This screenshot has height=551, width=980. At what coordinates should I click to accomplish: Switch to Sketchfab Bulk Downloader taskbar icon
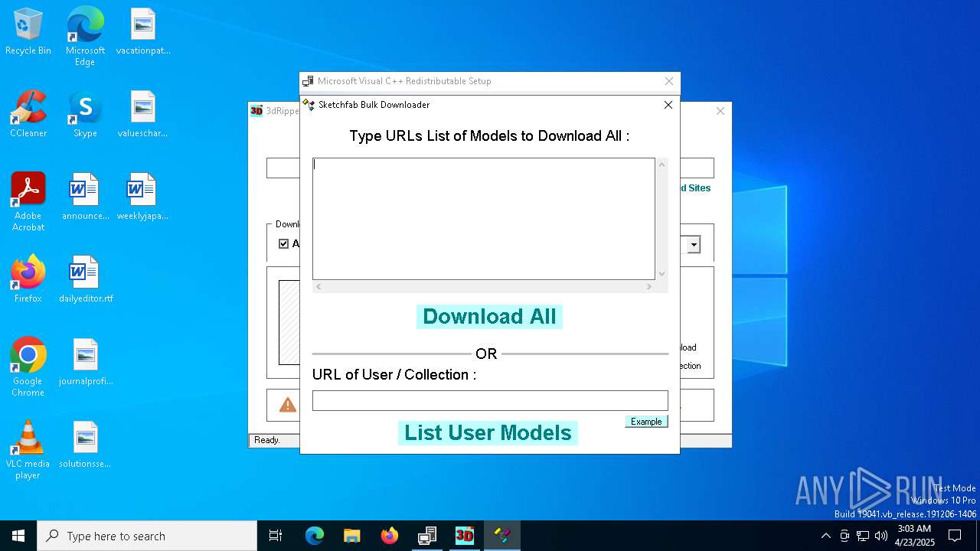coord(502,536)
